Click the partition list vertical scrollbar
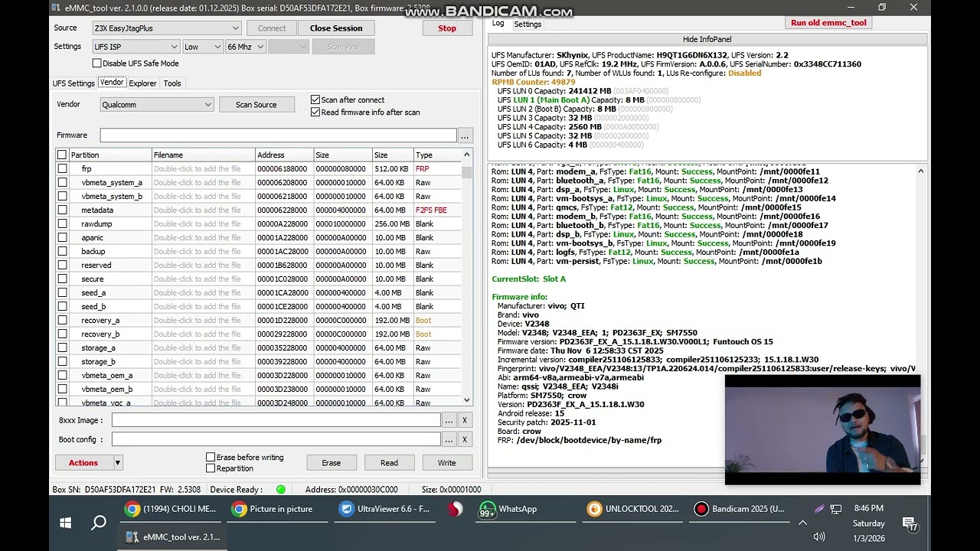980x551 pixels. (x=467, y=276)
